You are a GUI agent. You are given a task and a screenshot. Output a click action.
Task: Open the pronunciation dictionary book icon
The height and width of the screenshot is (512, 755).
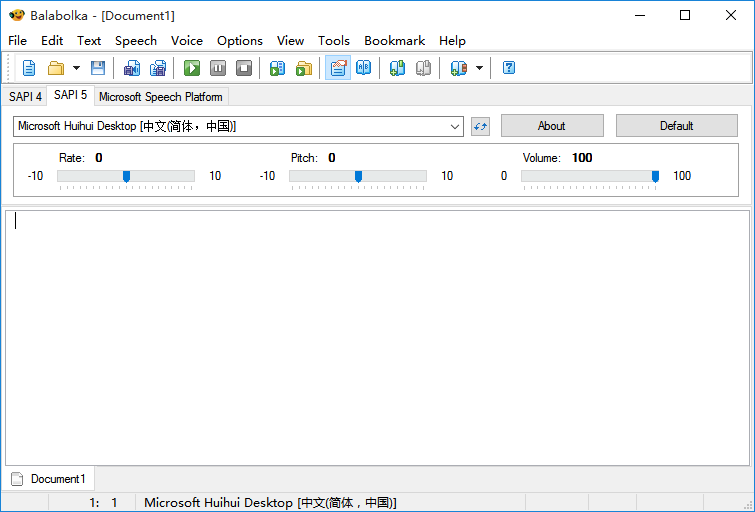[364, 68]
